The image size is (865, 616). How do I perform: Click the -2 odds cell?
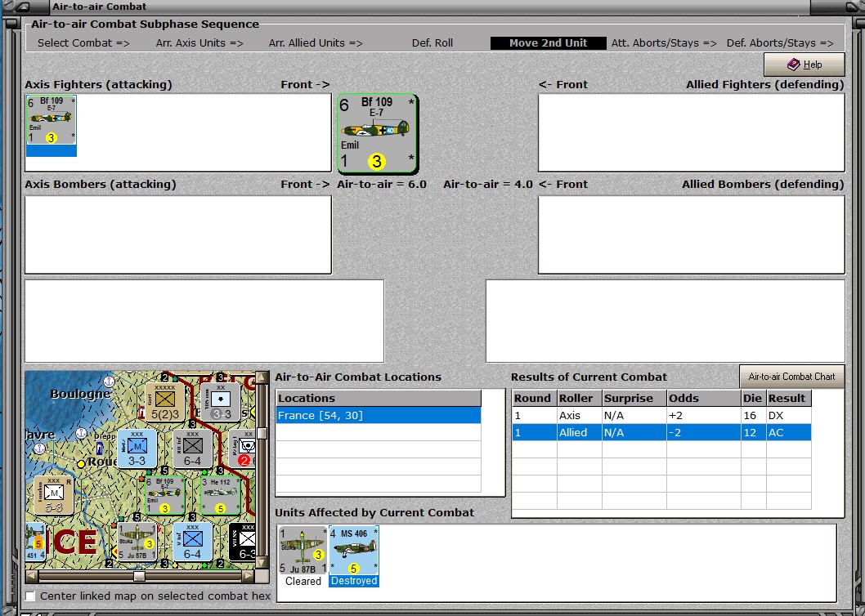click(703, 432)
